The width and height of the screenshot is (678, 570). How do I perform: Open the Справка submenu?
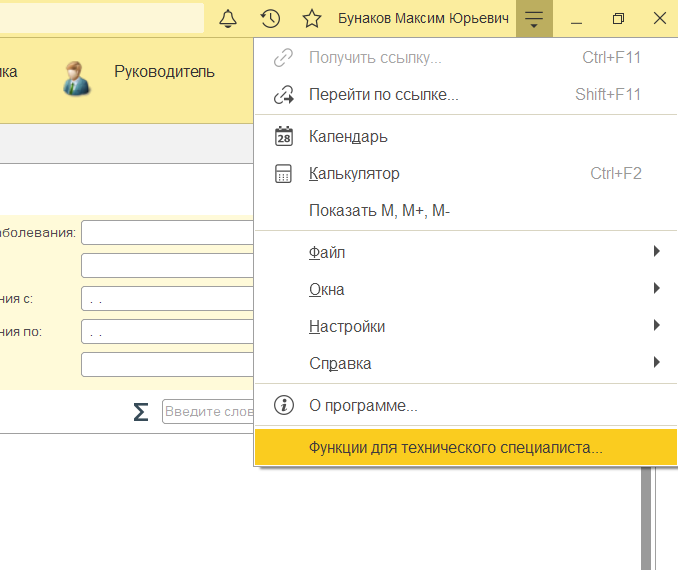coord(340,363)
